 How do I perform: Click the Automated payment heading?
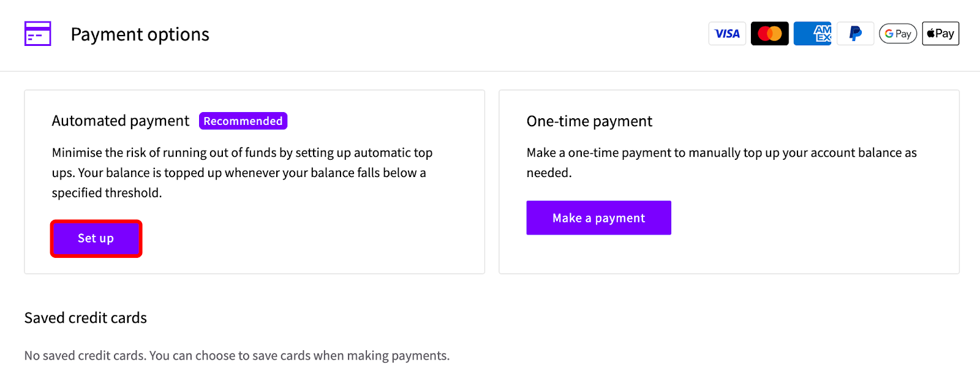pos(121,121)
